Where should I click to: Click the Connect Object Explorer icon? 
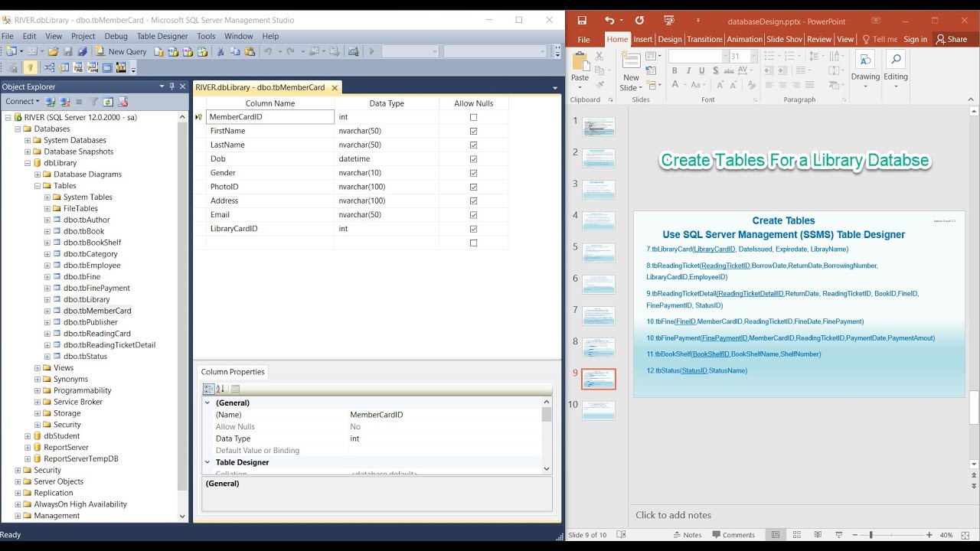(51, 102)
